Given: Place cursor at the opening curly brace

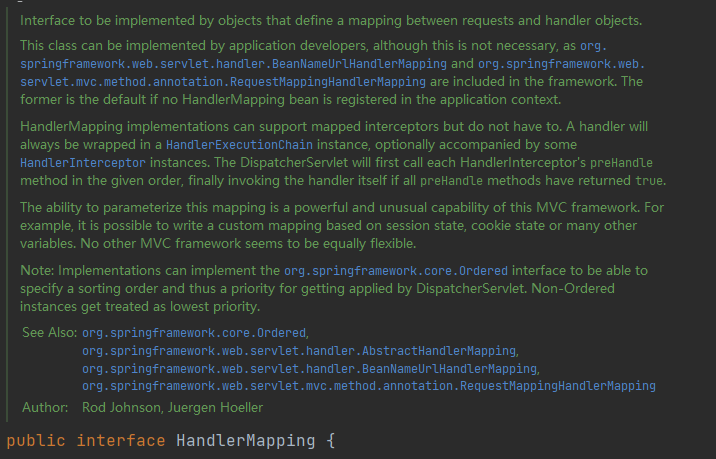Looking at the screenshot, I should [331, 441].
